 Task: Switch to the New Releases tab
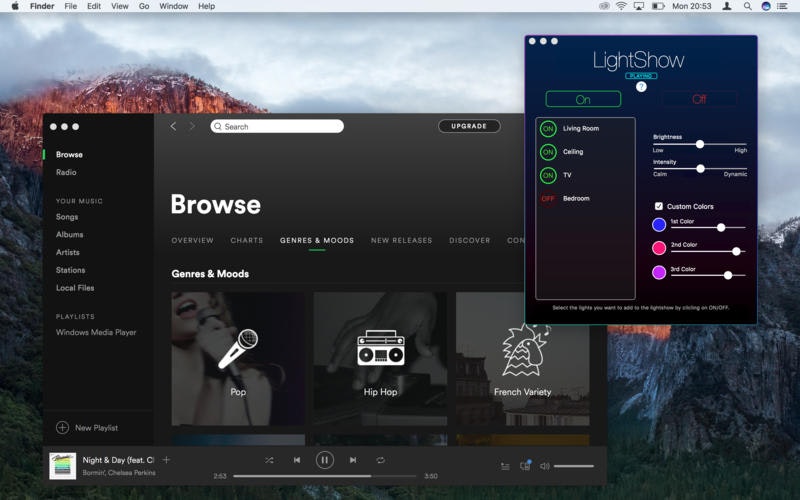click(x=402, y=240)
